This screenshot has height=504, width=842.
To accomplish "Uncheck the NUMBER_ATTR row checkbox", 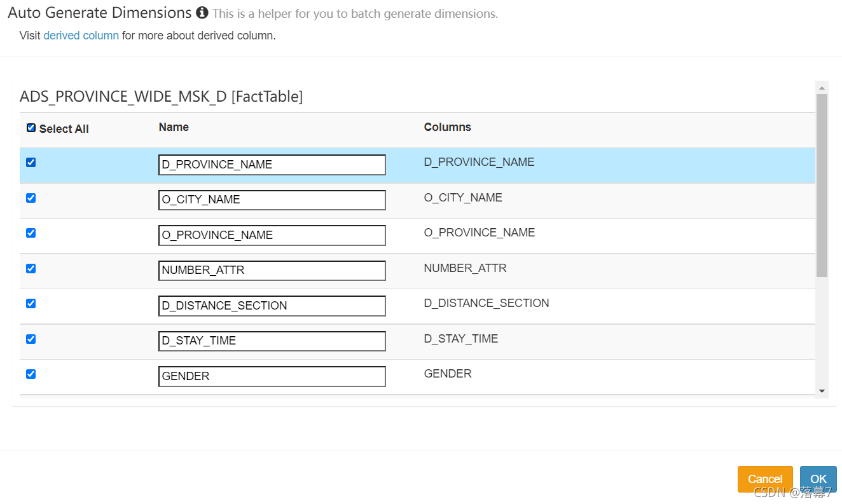I will 31,269.
